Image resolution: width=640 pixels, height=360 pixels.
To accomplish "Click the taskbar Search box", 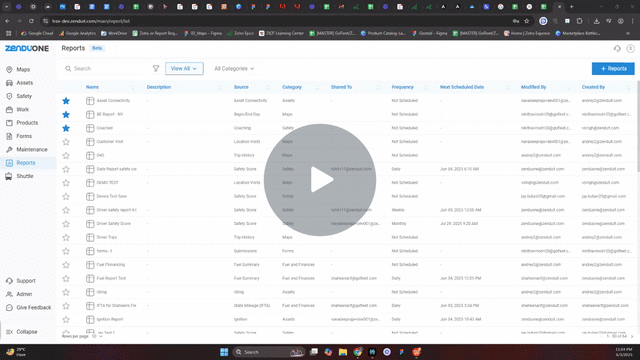I will [x=269, y=352].
